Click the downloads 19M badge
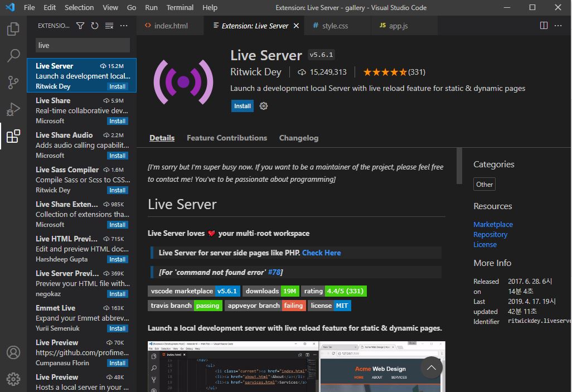 [271, 291]
